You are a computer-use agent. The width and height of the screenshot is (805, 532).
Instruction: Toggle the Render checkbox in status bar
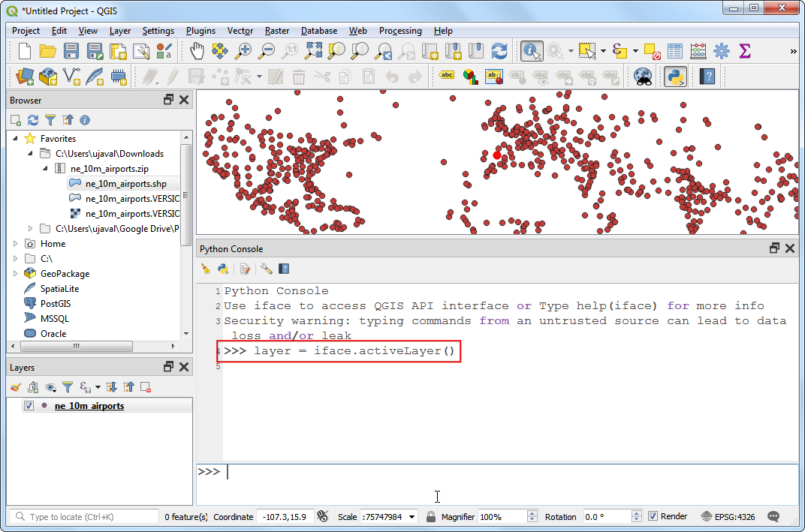coord(653,516)
